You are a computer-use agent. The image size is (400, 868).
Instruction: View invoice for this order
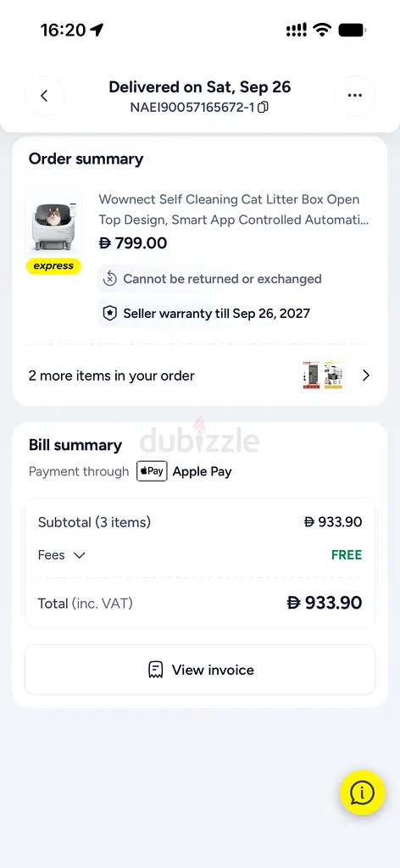click(200, 670)
